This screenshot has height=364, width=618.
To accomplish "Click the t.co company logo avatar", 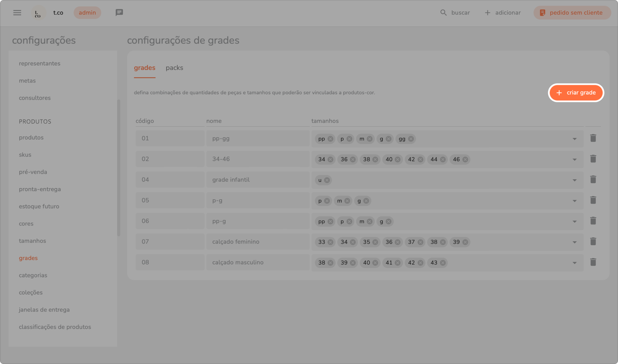I will click(x=38, y=13).
